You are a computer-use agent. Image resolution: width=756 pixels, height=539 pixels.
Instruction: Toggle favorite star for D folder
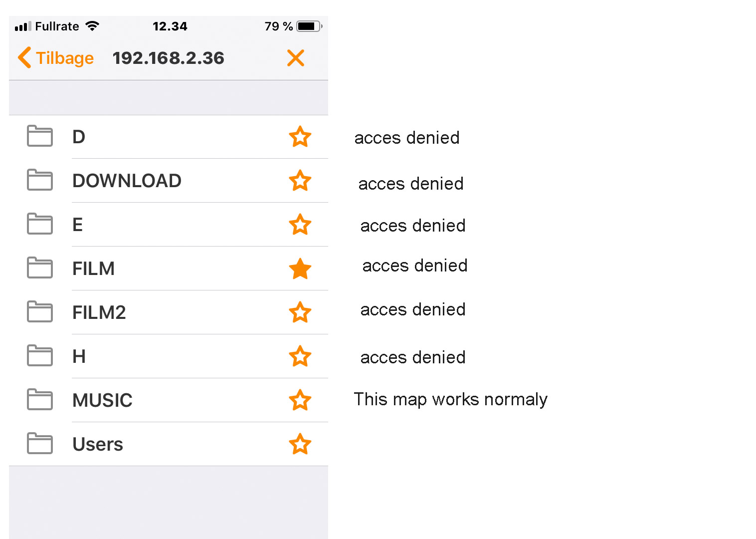(x=300, y=137)
